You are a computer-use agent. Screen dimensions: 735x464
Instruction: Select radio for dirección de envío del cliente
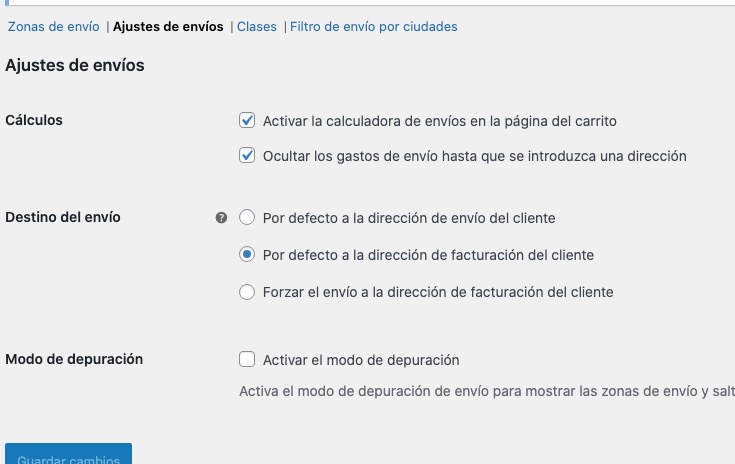coord(247,217)
